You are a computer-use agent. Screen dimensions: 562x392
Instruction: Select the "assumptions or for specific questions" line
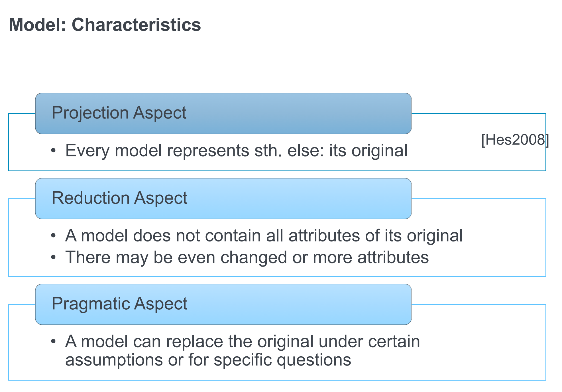[208, 360]
